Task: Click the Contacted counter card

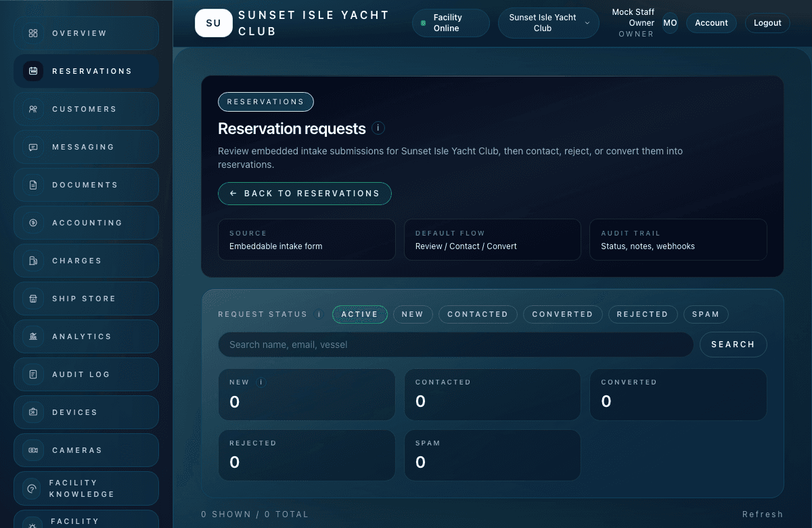Action: [x=493, y=395]
